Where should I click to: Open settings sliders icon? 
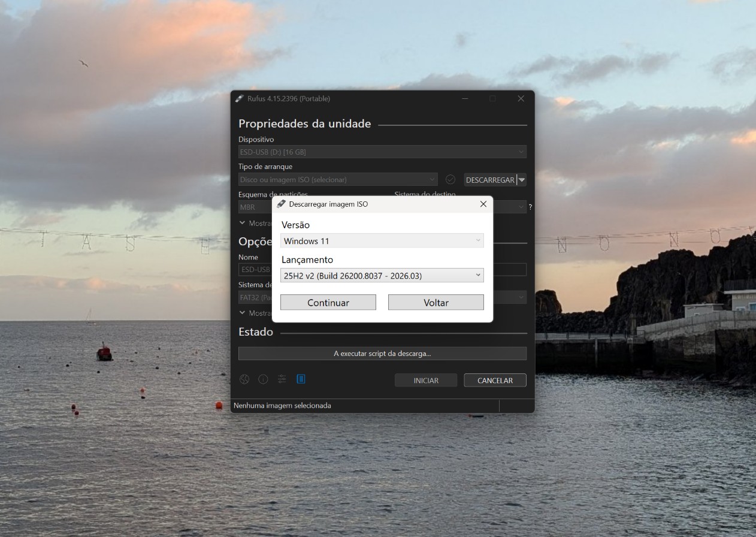pos(282,379)
